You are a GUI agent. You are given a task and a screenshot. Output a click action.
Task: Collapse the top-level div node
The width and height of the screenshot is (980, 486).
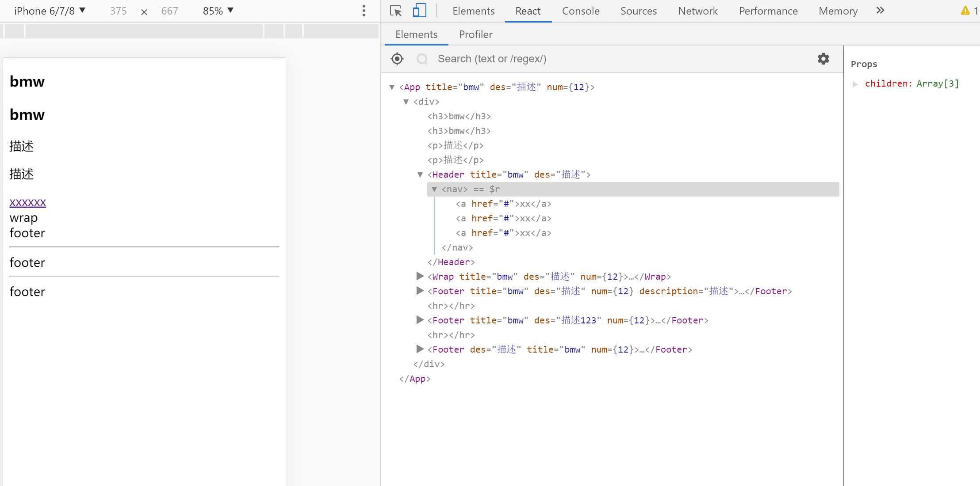pos(406,102)
